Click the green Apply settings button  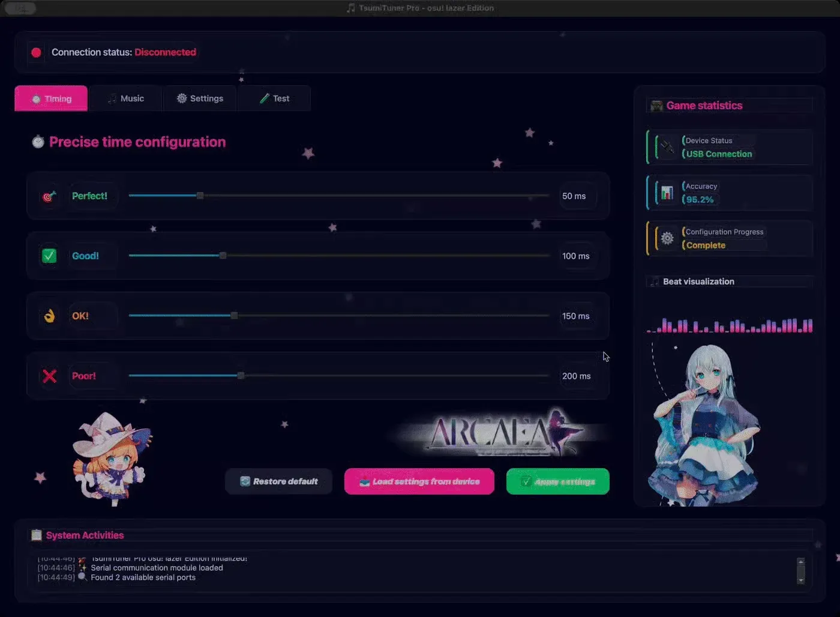tap(558, 481)
